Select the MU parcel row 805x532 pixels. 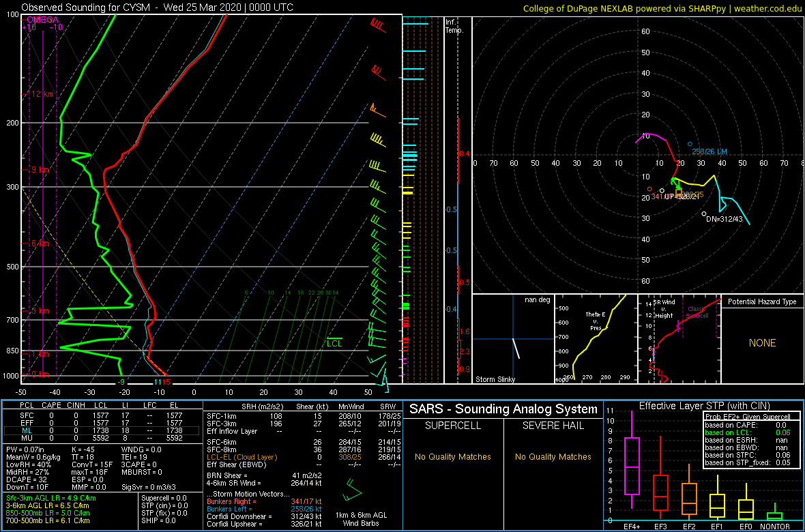click(x=103, y=438)
